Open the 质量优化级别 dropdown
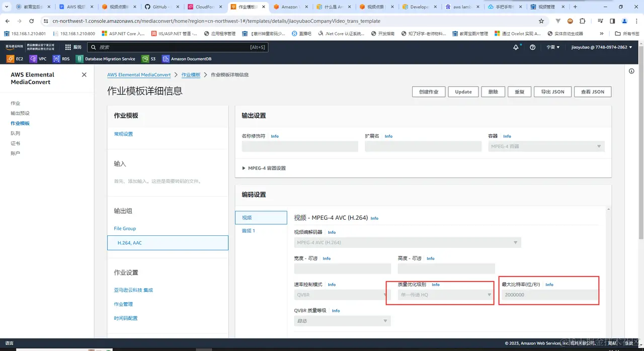 446,295
